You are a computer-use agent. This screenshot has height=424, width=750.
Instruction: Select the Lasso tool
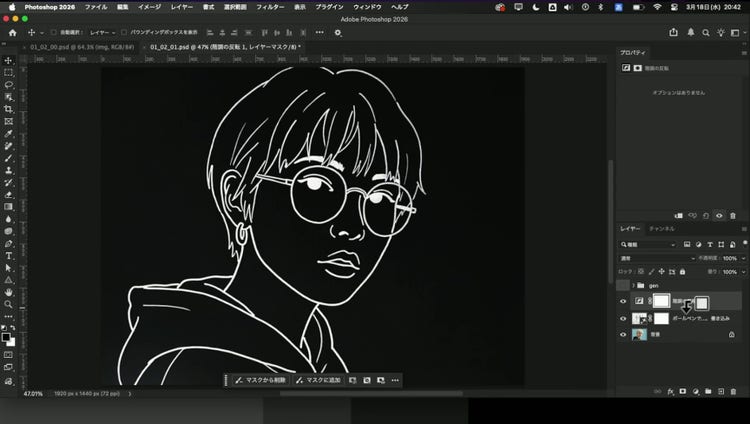[x=8, y=85]
